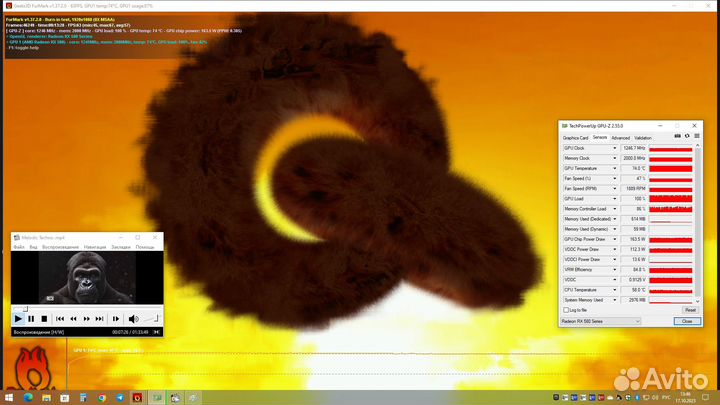Screen dimensions: 720x405
Task: Switch to the Graphics Card tab
Action: click(575, 137)
